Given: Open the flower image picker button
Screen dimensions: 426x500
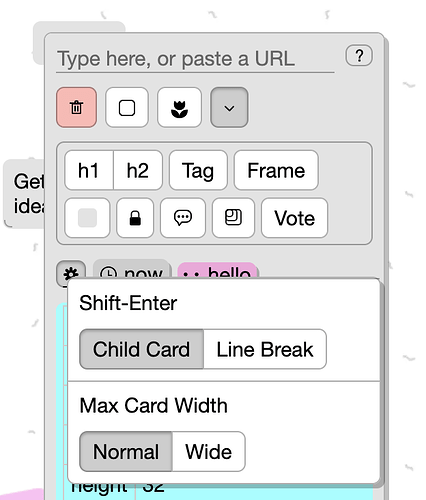Looking at the screenshot, I should click(x=179, y=107).
